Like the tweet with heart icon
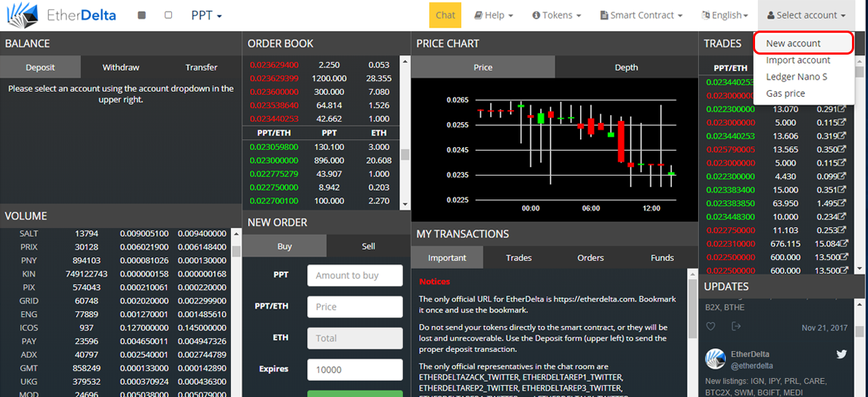Image resolution: width=868 pixels, height=397 pixels. (711, 326)
